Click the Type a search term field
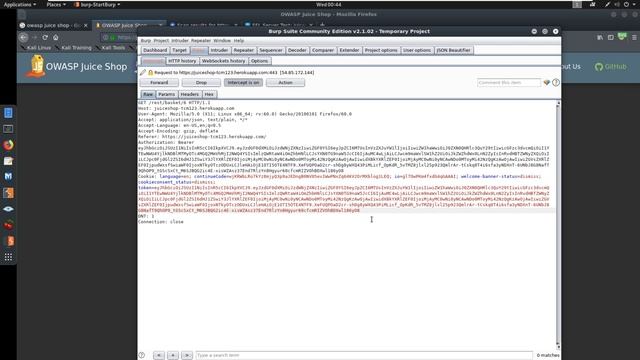This screenshot has height=360, width=640. point(364,355)
